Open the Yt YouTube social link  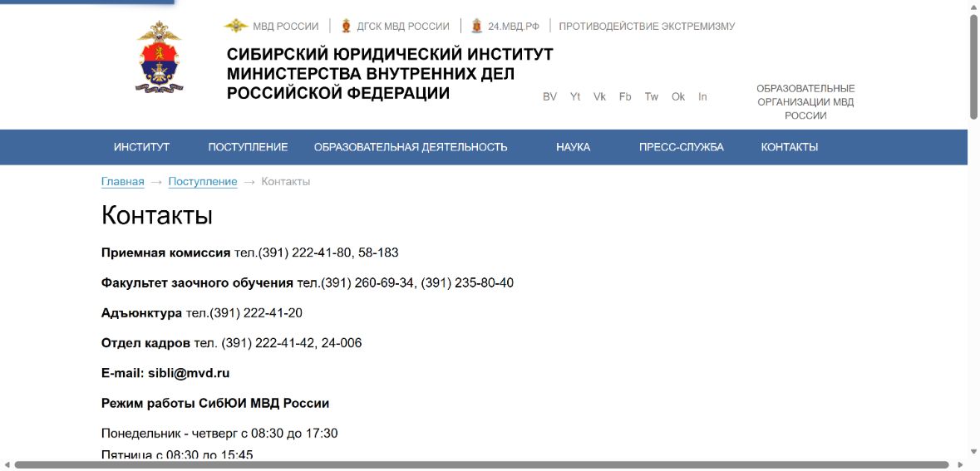[x=575, y=97]
